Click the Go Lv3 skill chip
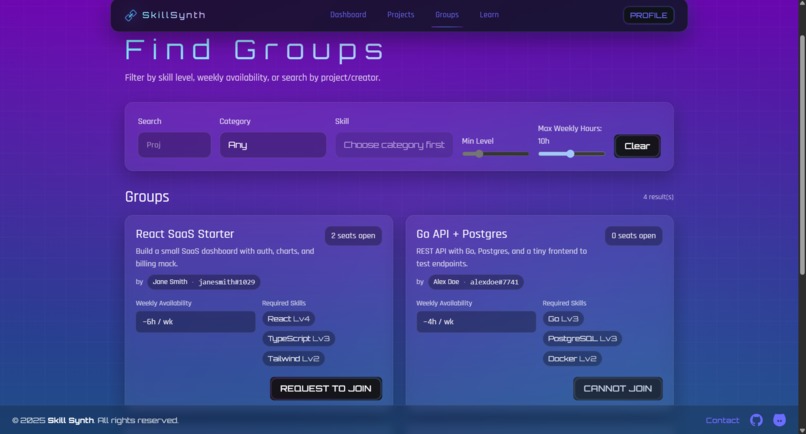The image size is (806, 434). pos(563,319)
